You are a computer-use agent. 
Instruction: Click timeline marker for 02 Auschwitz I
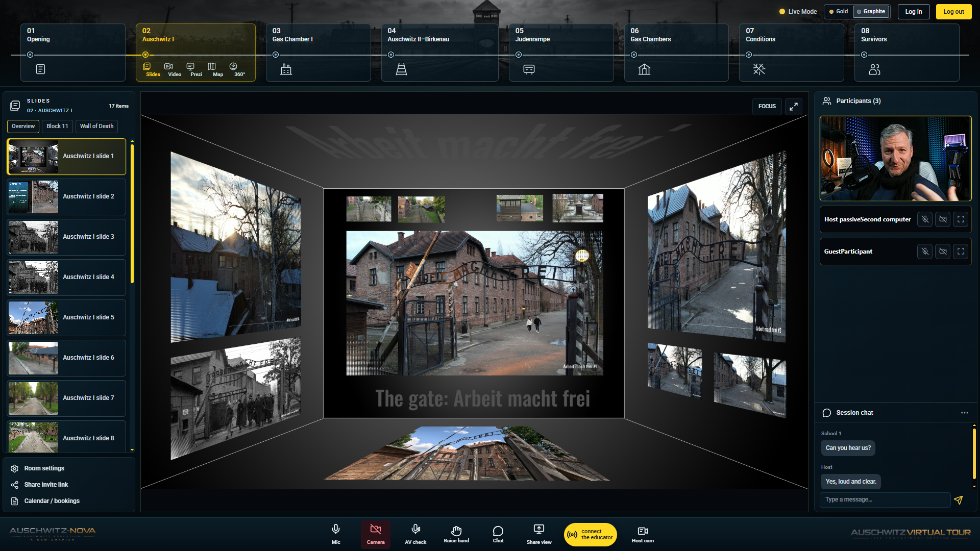pyautogui.click(x=145, y=55)
